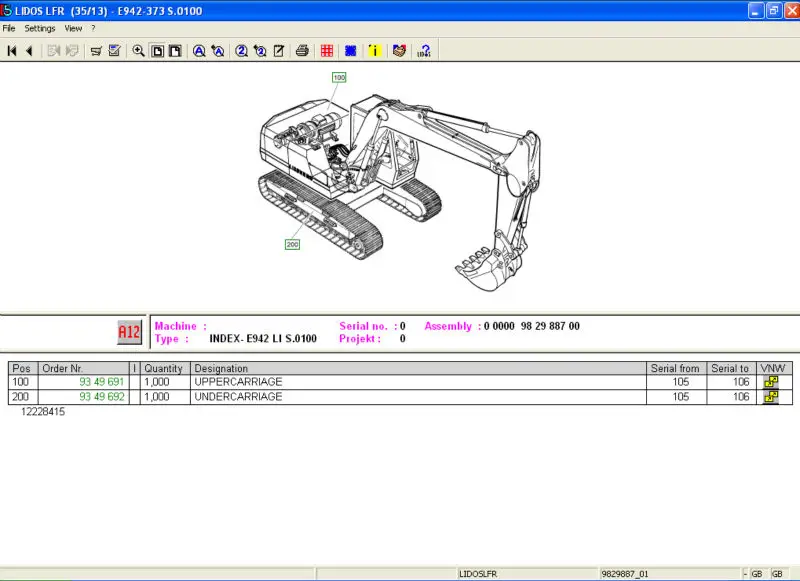Open the File menu
The height and width of the screenshot is (581, 800).
[x=9, y=29]
